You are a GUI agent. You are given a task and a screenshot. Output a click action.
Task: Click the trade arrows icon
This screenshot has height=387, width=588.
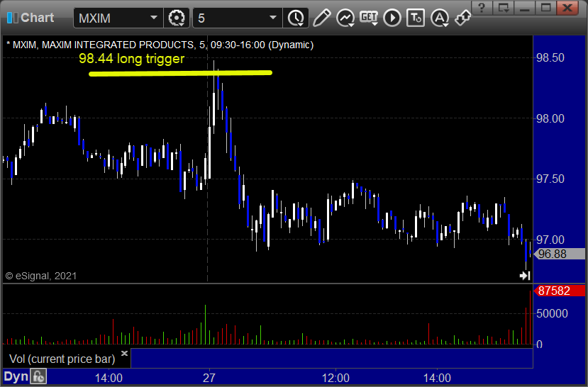click(x=463, y=17)
